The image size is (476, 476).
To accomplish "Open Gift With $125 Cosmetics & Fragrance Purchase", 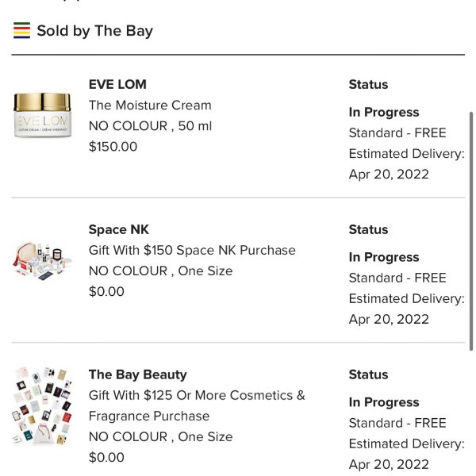I will pyautogui.click(x=197, y=405).
